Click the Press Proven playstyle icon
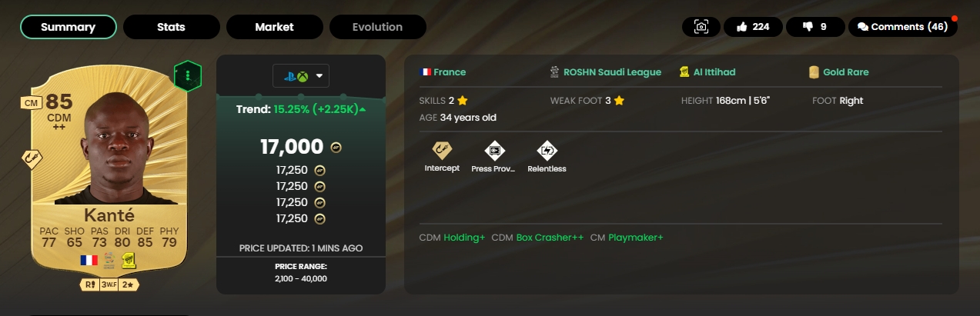 click(493, 151)
